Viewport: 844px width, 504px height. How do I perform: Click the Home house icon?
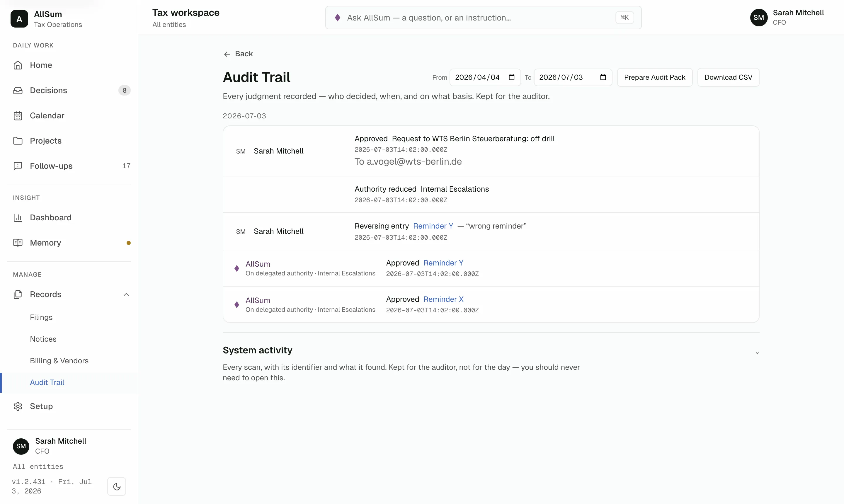18,65
